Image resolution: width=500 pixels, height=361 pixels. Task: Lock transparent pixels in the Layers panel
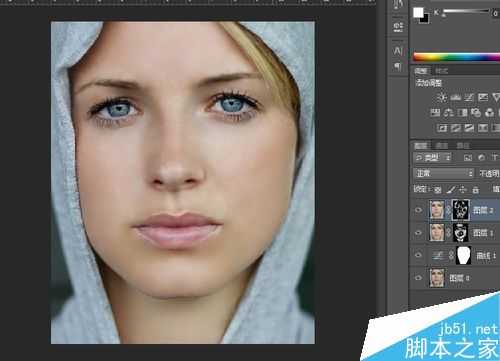(x=438, y=190)
